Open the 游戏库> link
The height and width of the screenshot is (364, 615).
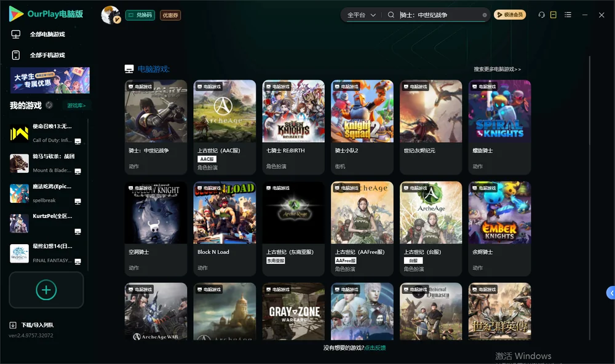(x=76, y=106)
